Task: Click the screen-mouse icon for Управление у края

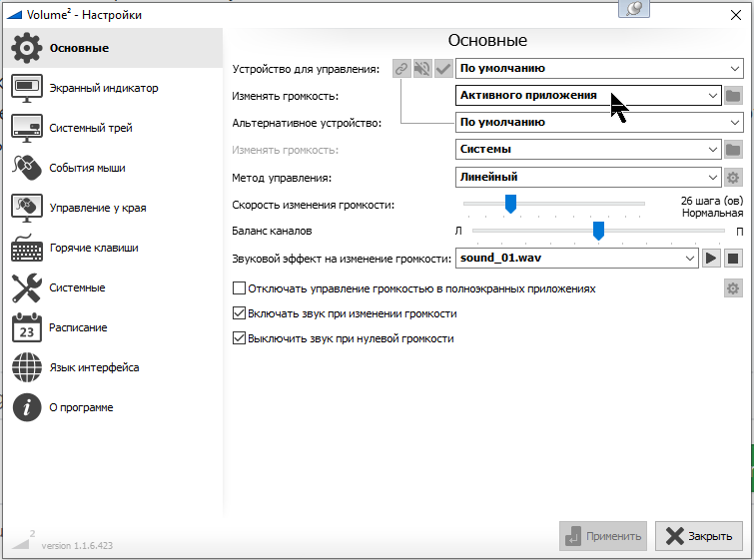Action: click(x=26, y=208)
